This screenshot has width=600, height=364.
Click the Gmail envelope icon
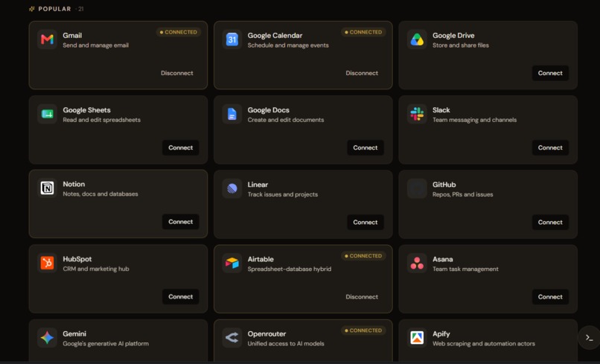coord(47,39)
